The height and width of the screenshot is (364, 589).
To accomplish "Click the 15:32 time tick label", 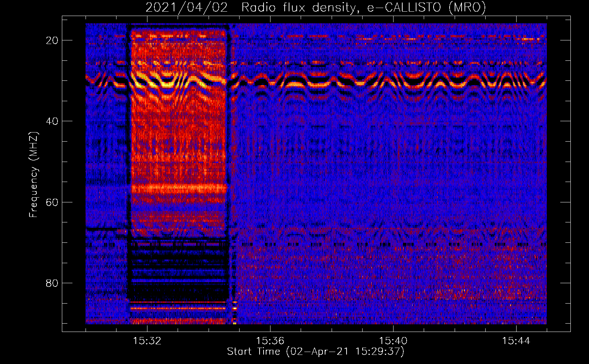I will pyautogui.click(x=147, y=341).
